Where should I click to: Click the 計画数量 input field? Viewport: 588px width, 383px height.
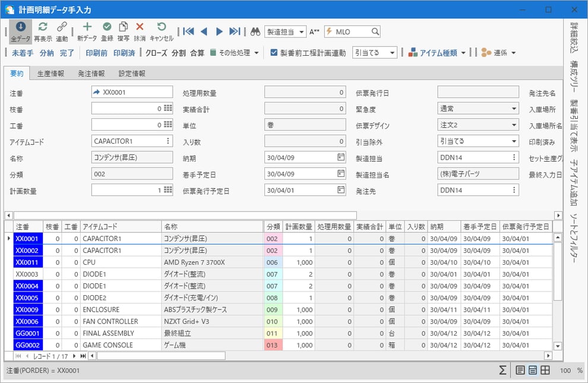pyautogui.click(x=127, y=189)
